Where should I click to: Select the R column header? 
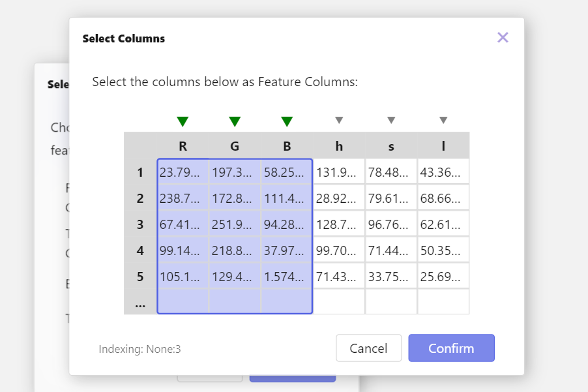coord(183,146)
